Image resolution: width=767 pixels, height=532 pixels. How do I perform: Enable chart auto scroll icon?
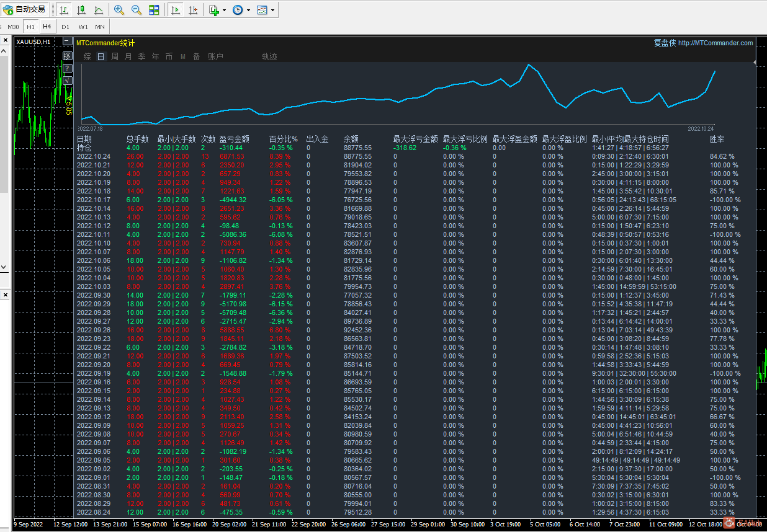pos(176,10)
